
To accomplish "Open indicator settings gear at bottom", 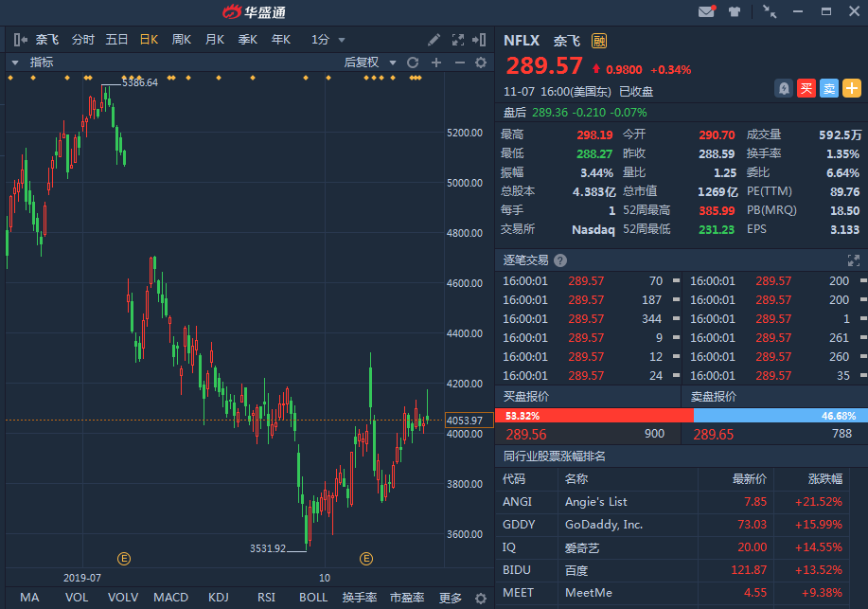I will click(481, 599).
